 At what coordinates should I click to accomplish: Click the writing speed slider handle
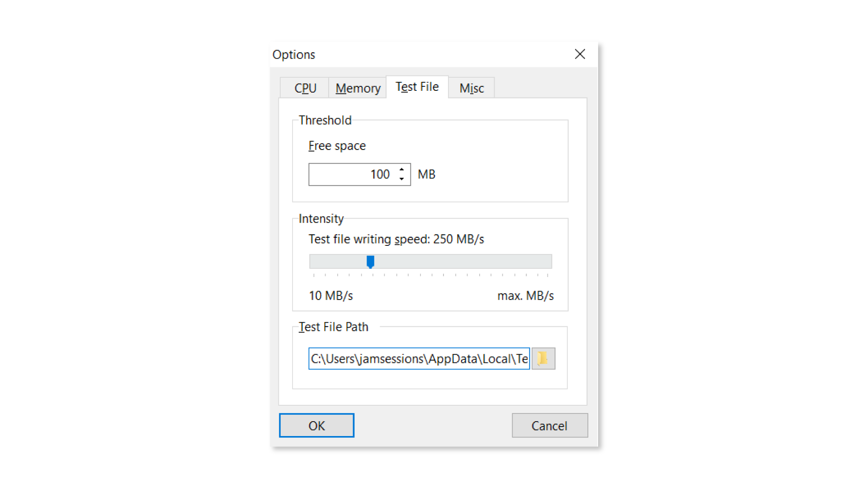pos(370,261)
